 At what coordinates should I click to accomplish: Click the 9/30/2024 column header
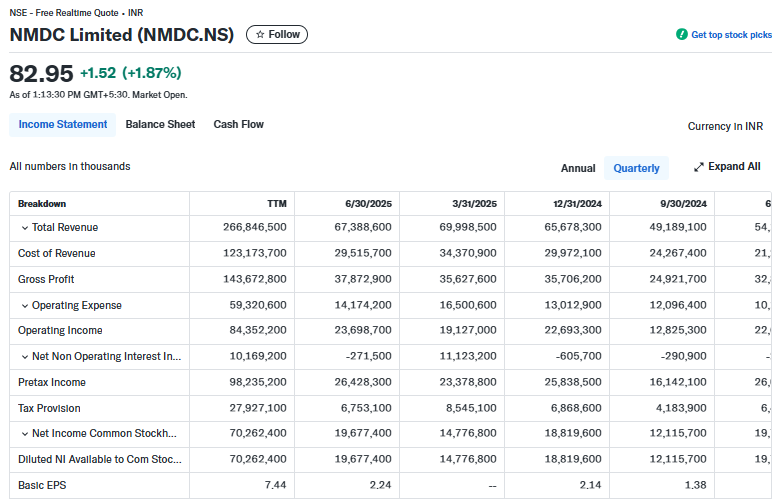click(x=683, y=204)
